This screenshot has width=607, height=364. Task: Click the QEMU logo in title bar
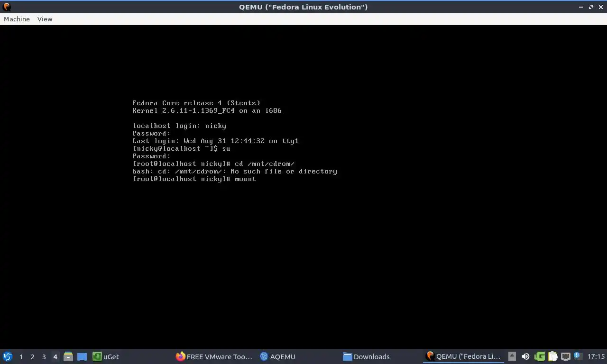7,7
